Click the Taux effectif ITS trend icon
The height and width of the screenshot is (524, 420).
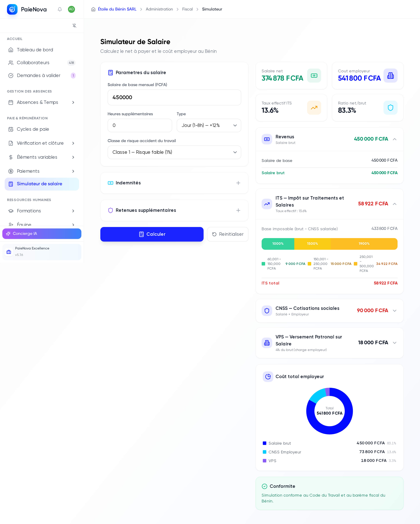[x=314, y=108]
